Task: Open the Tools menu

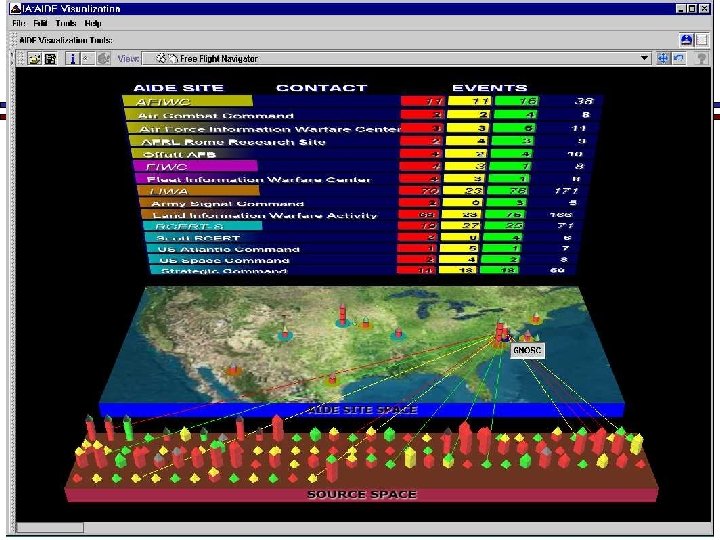Action: pos(66,23)
